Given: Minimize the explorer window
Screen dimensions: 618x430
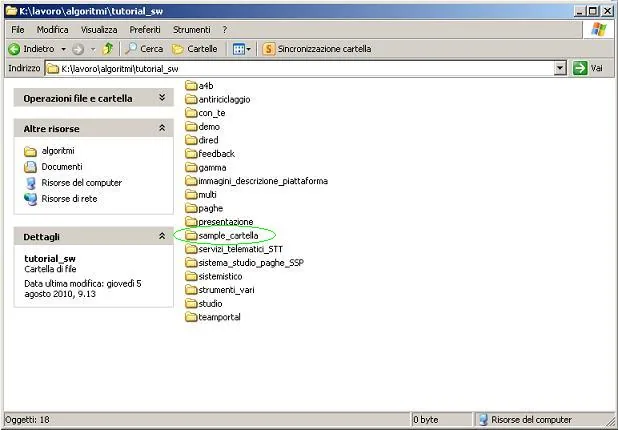Looking at the screenshot, I should (x=579, y=11).
